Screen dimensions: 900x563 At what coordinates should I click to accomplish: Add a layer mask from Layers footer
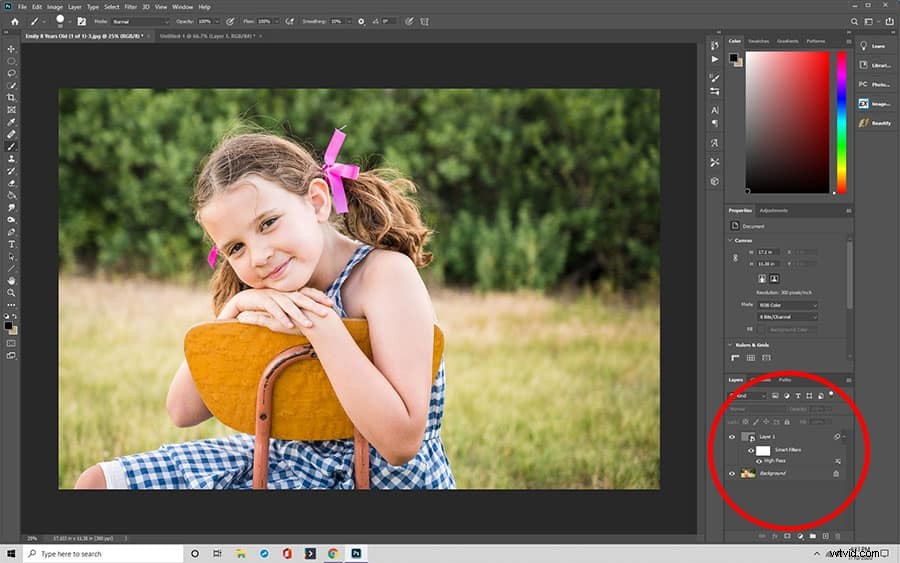(787, 536)
